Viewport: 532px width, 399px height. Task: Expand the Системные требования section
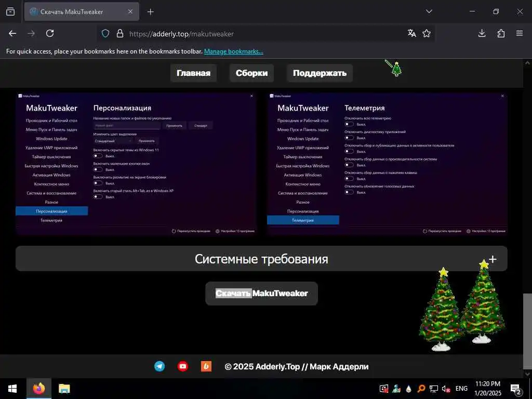click(261, 259)
